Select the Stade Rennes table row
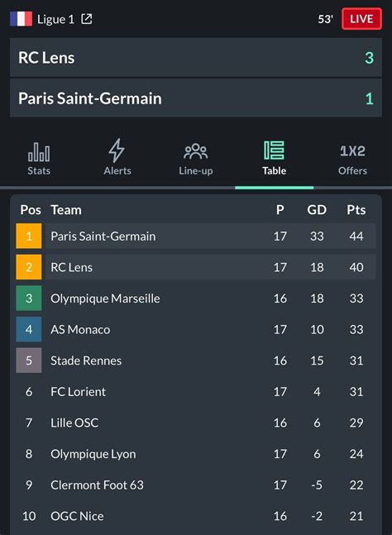This screenshot has width=392, height=535. (x=196, y=361)
